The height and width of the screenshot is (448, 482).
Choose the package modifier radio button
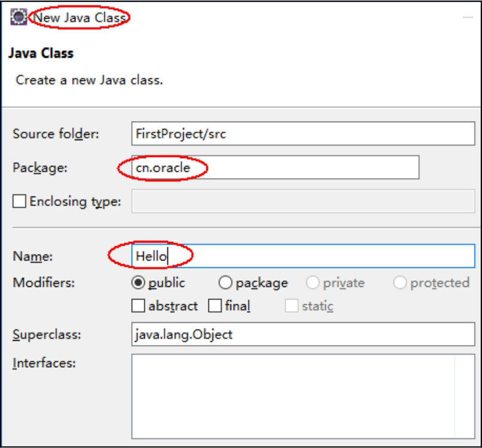click(x=225, y=283)
